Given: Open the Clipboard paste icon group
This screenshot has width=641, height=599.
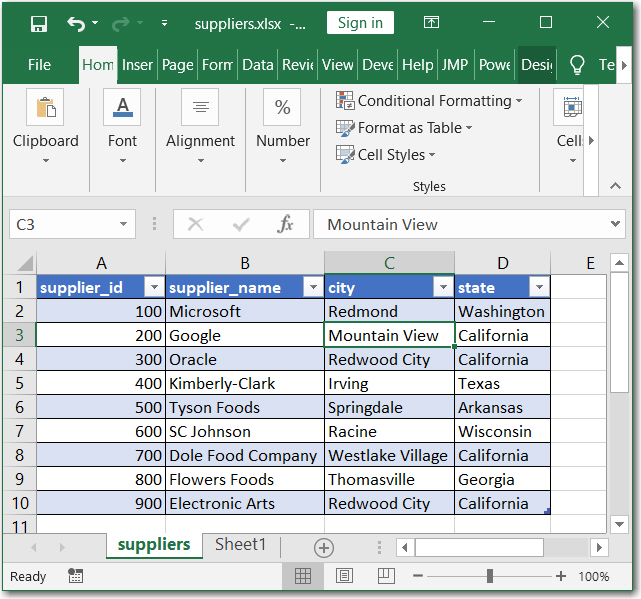Looking at the screenshot, I should (46, 108).
